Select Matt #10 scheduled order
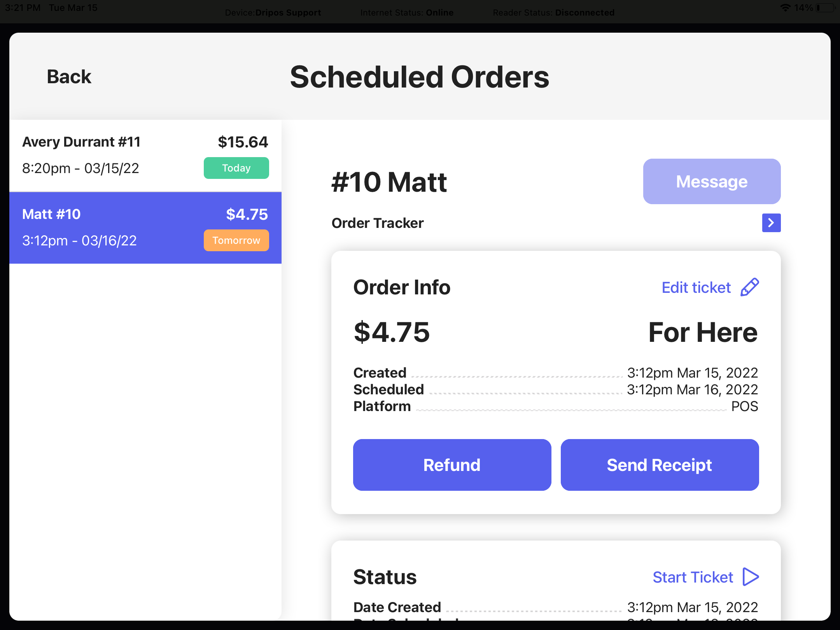This screenshot has height=630, width=840. 145,228
